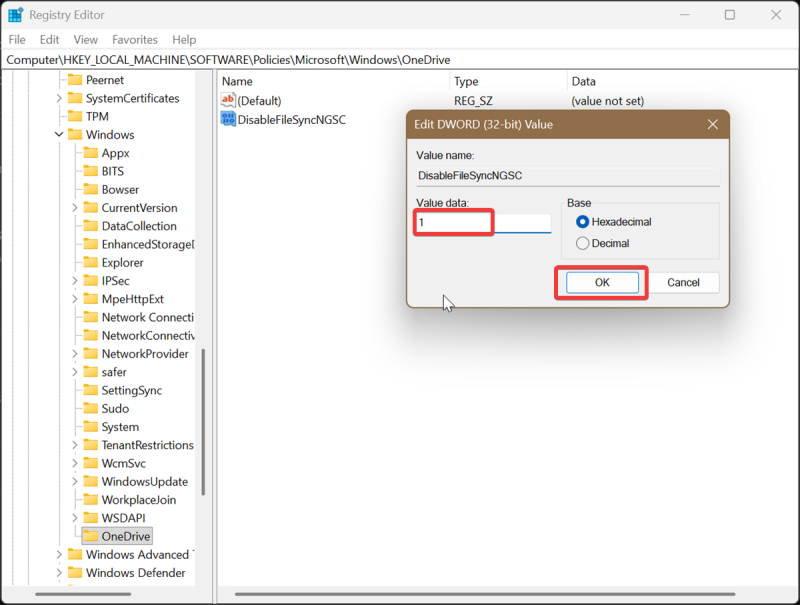Screen dimensions: 800x605
Task: Select the NetworkConnectivity key label
Action: [x=148, y=336]
